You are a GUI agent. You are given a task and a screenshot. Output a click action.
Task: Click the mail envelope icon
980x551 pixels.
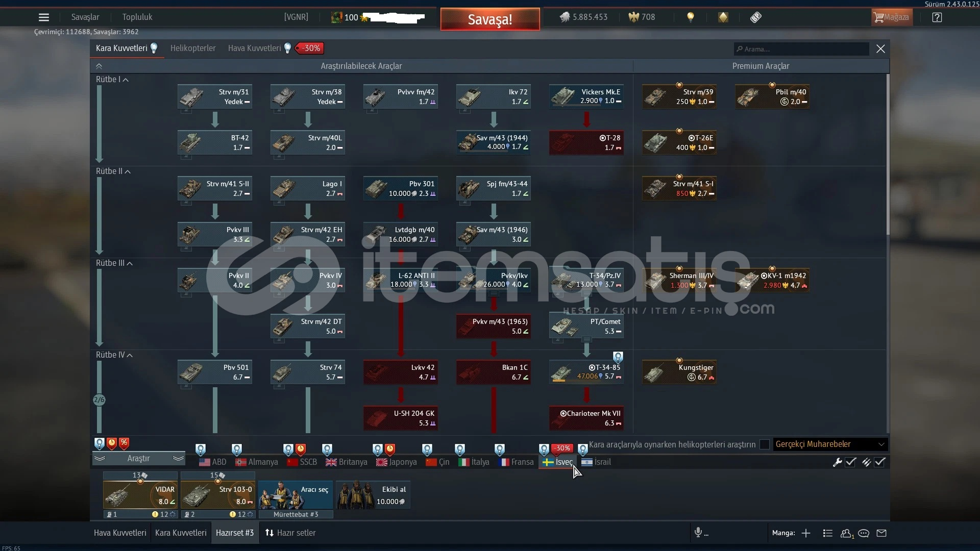pos(881,533)
